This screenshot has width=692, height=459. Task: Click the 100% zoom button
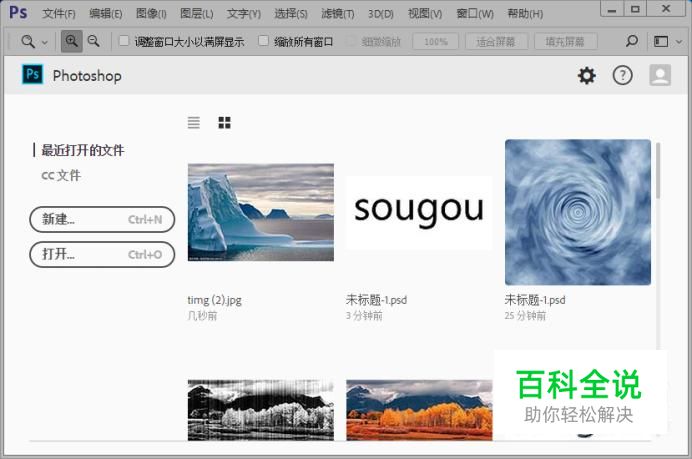pos(436,42)
